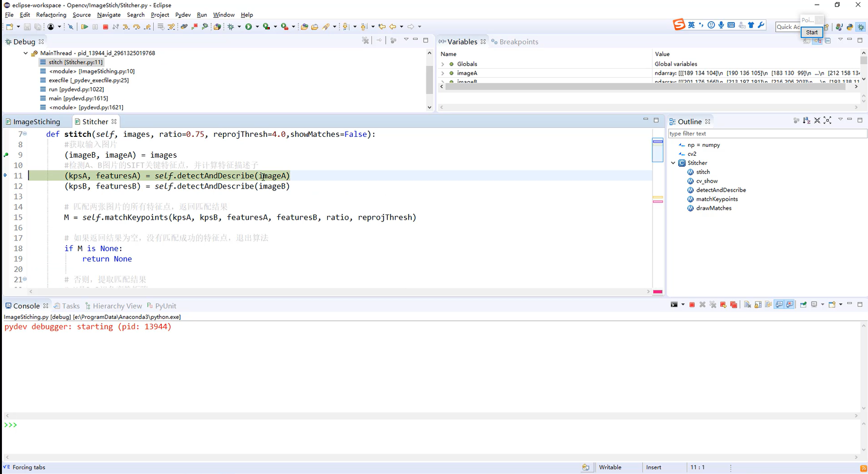The image size is (868, 474).
Task: Collapse All in Variables view
Action: (x=828, y=41)
